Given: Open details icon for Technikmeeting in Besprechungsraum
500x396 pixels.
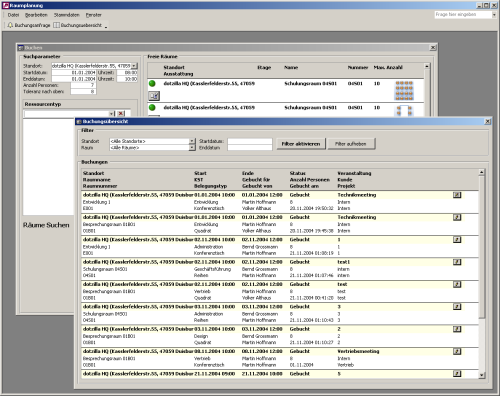Looking at the screenshot, I should pyautogui.click(x=457, y=217).
